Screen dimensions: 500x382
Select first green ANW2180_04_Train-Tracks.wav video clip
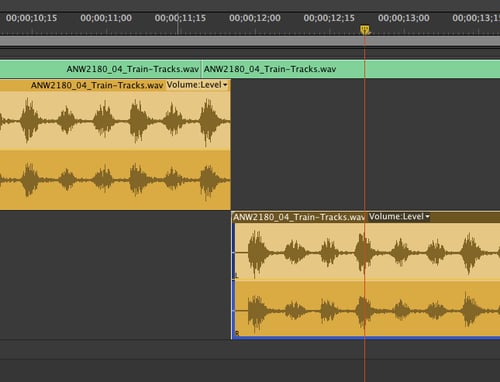(x=100, y=69)
